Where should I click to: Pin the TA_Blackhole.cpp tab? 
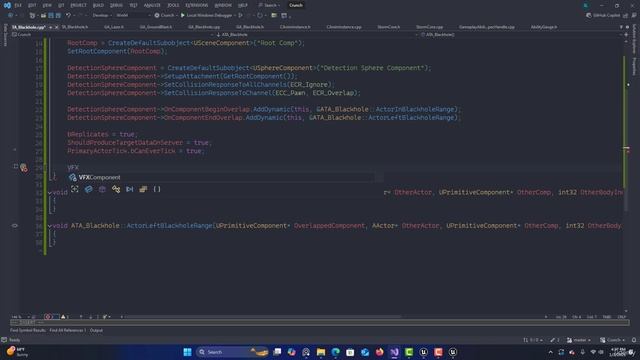51,27
